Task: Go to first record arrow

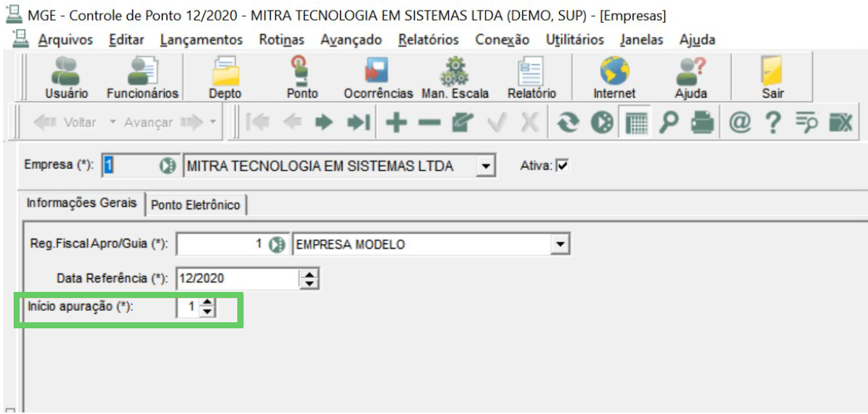Action: pyautogui.click(x=257, y=122)
